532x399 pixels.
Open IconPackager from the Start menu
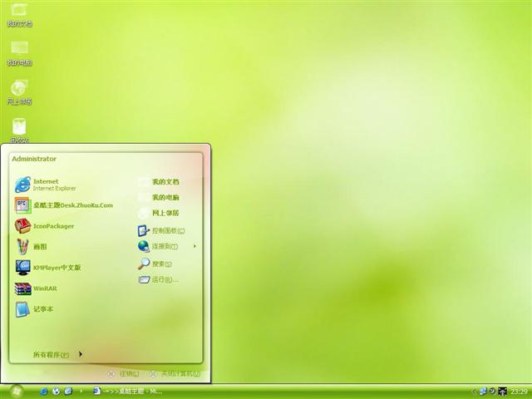[x=44, y=226]
